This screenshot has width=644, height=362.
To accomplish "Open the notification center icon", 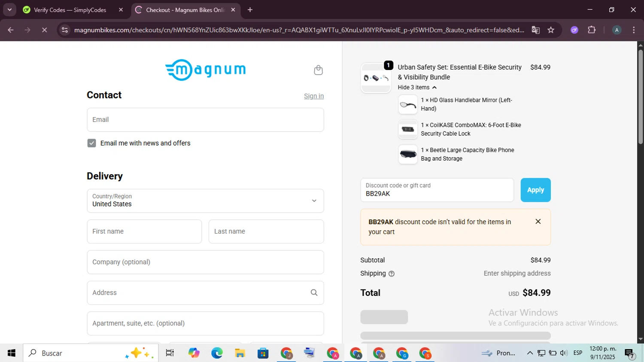I will pyautogui.click(x=630, y=353).
